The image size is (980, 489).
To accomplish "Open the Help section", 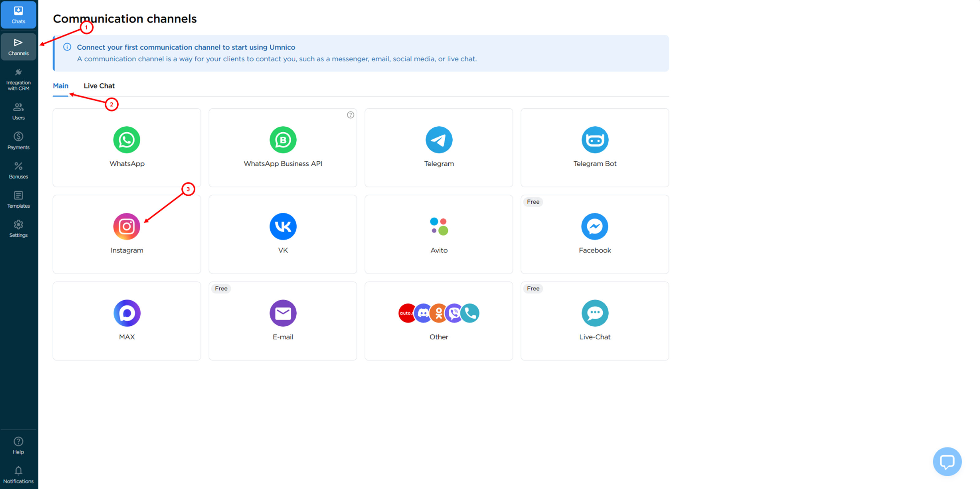I will pyautogui.click(x=18, y=445).
